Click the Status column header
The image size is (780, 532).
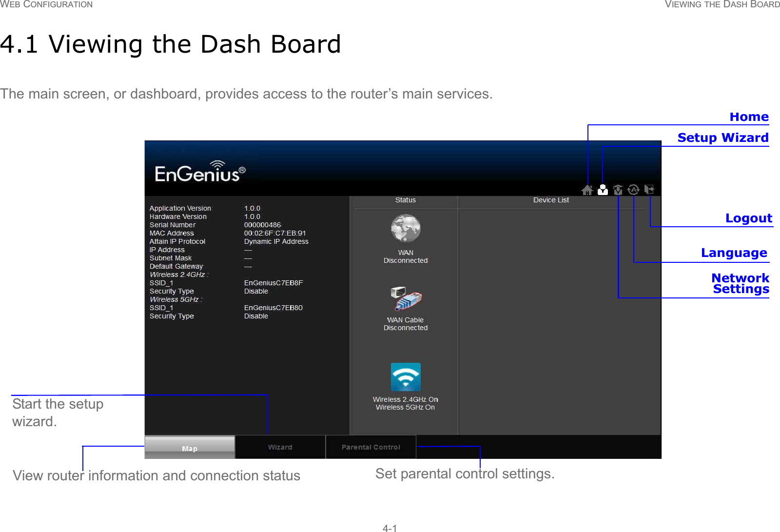pos(406,200)
